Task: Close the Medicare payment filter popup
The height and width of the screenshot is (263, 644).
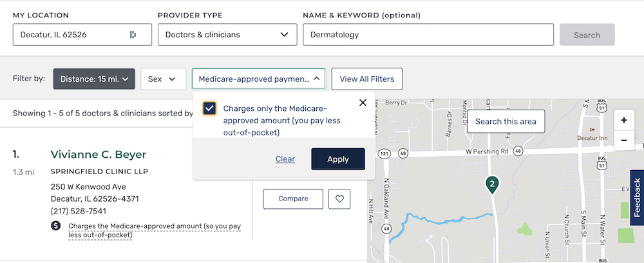Action: (x=363, y=102)
